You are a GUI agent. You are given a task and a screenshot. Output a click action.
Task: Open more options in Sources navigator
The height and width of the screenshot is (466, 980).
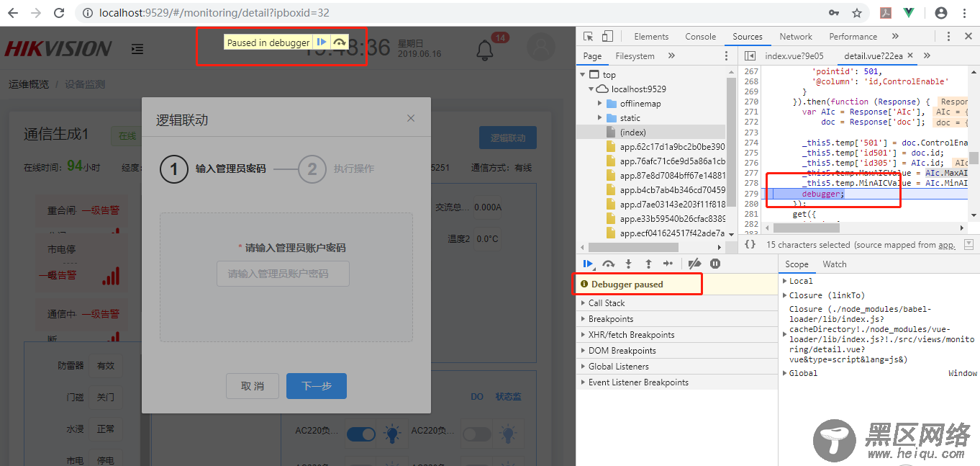coord(727,56)
